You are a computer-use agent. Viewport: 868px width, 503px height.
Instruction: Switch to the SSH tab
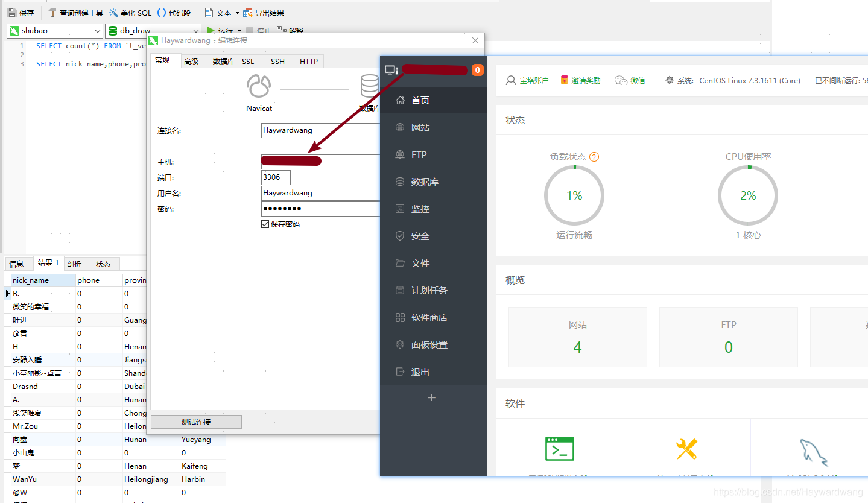[281, 61]
